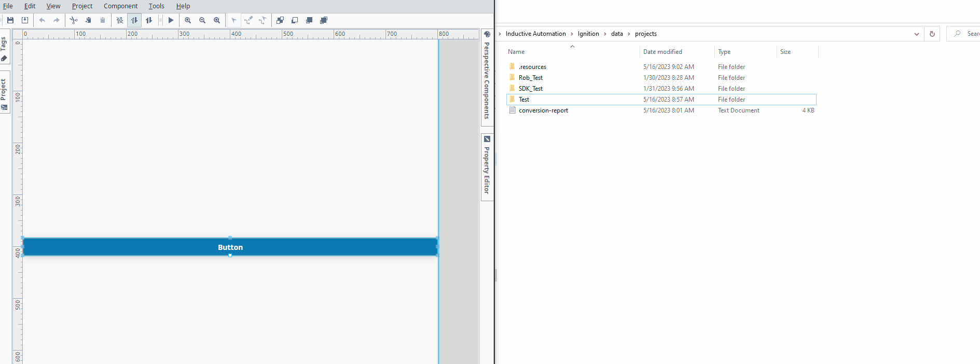Select the blue Button component on canvas
This screenshot has width=980, height=364.
pyautogui.click(x=230, y=247)
